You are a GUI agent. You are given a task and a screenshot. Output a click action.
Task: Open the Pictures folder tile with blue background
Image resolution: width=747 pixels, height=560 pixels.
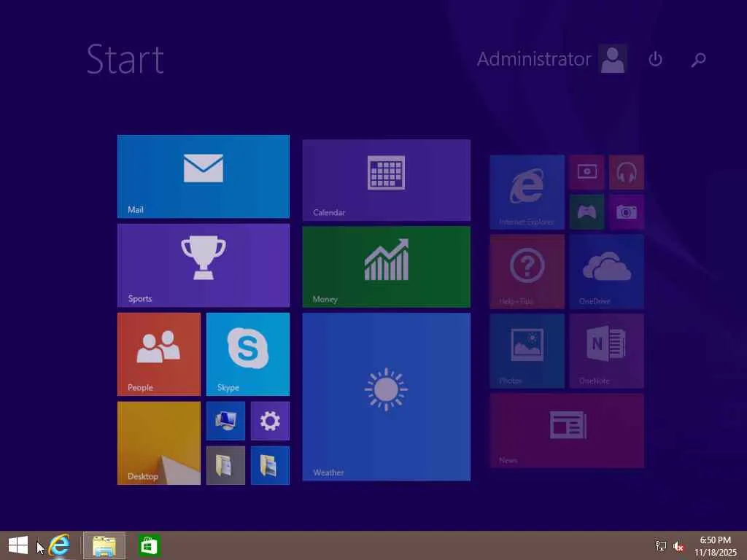point(270,466)
